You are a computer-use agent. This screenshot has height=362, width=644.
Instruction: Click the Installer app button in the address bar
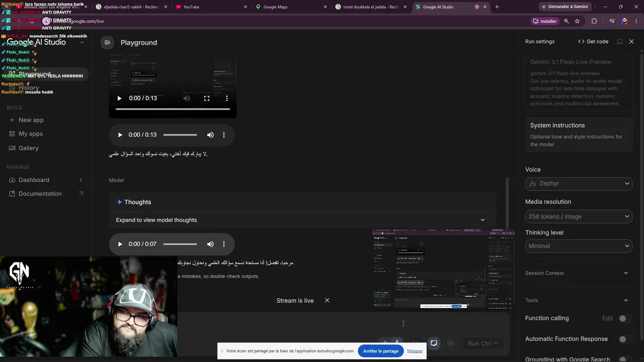click(544, 21)
